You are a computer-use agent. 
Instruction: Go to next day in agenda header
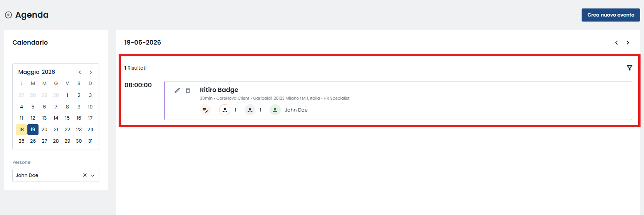(628, 43)
